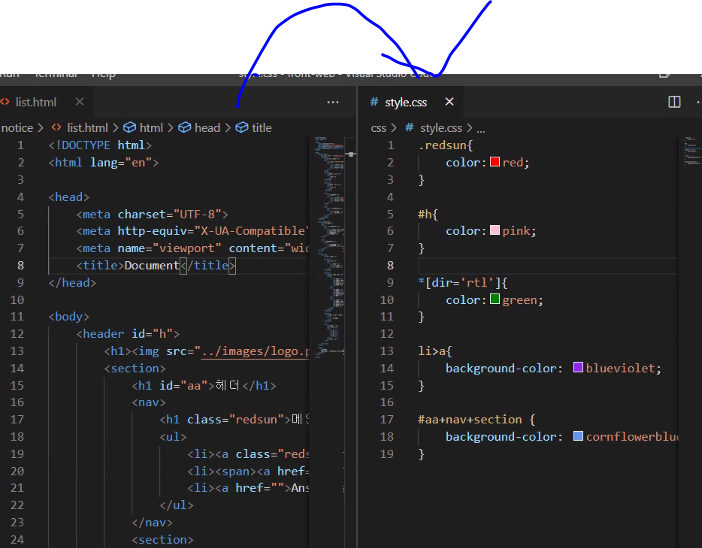The image size is (702, 548).
Task: Click the head cube icon in breadcrumb
Action: [x=184, y=128]
